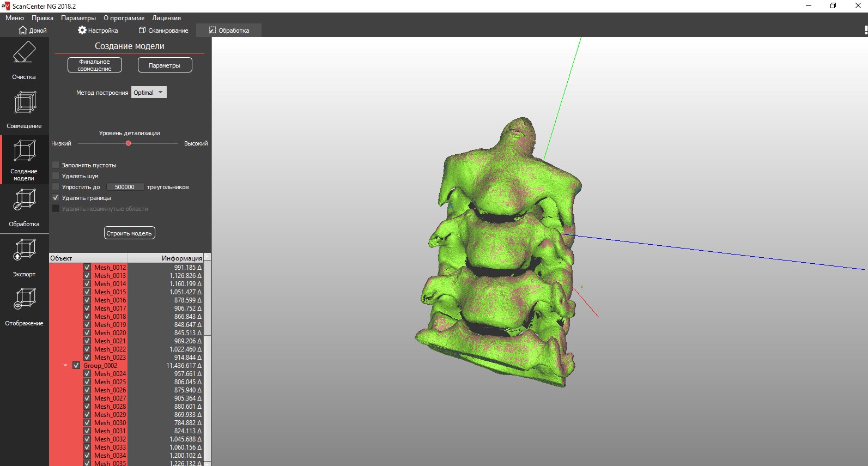The image size is (868, 466).
Task: Collapse the Group_0002 tree node
Action: pyautogui.click(x=65, y=366)
